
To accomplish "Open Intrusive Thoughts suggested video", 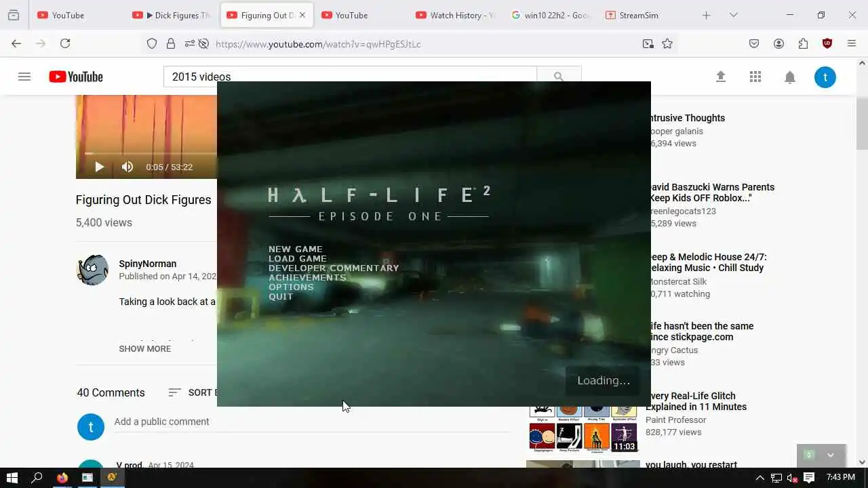I will tap(686, 118).
